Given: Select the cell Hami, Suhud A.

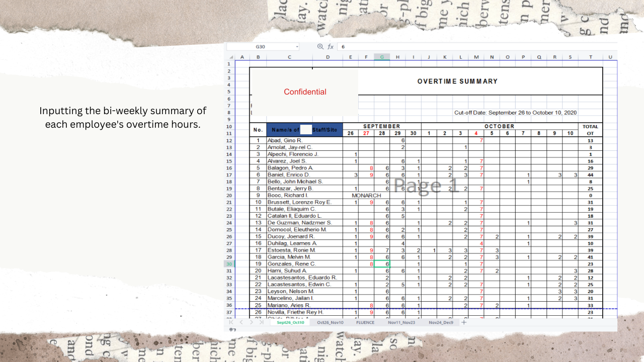Looking at the screenshot, I should click(x=304, y=270).
